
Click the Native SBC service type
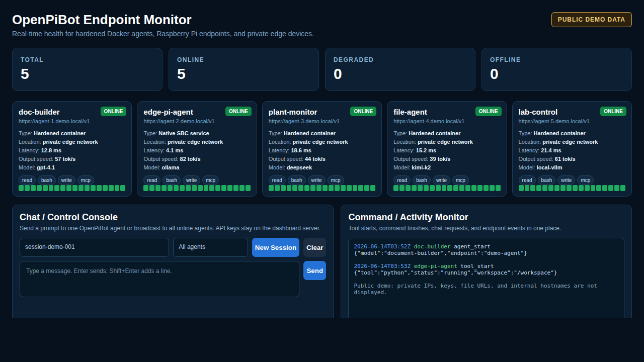[x=184, y=133]
